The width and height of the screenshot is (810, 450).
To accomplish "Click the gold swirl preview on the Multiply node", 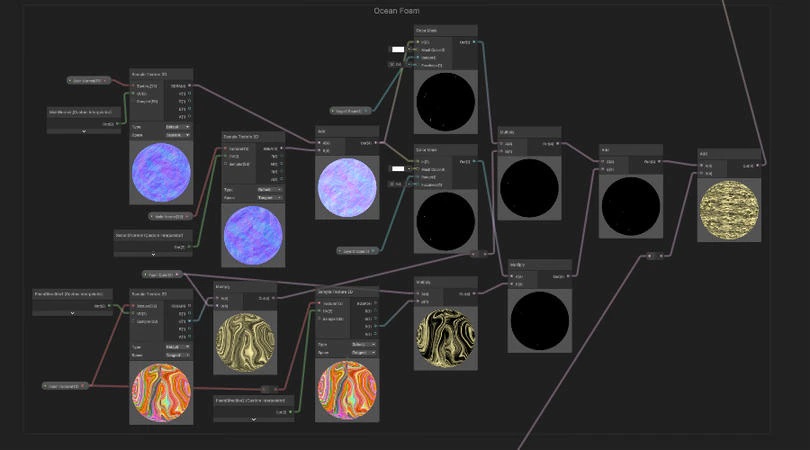I will pos(244,341).
